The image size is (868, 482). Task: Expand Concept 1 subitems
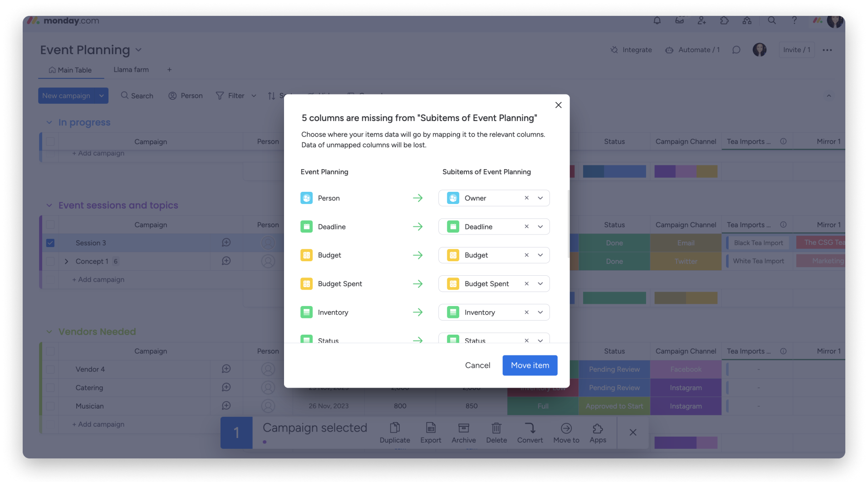click(66, 261)
